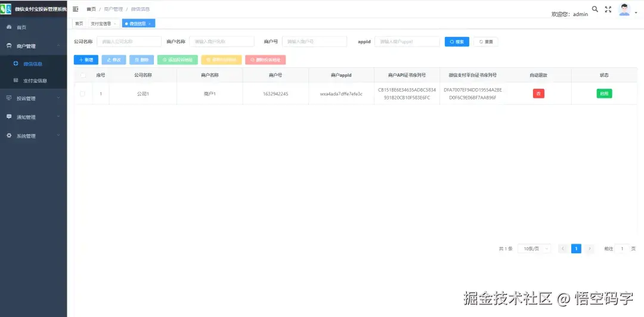Focus the 商户名称 search field
644x317 pixels.
coord(222,42)
